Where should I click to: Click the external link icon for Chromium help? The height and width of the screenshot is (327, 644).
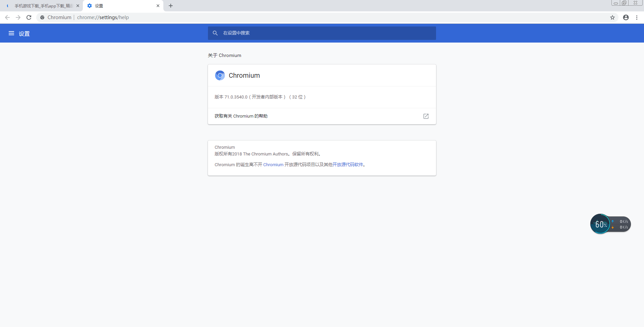coord(426,116)
